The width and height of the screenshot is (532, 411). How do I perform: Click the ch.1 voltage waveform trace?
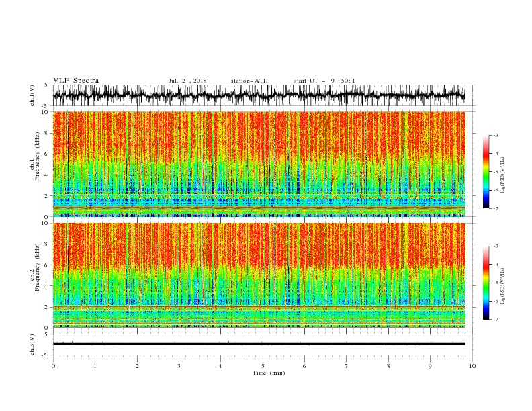click(259, 95)
